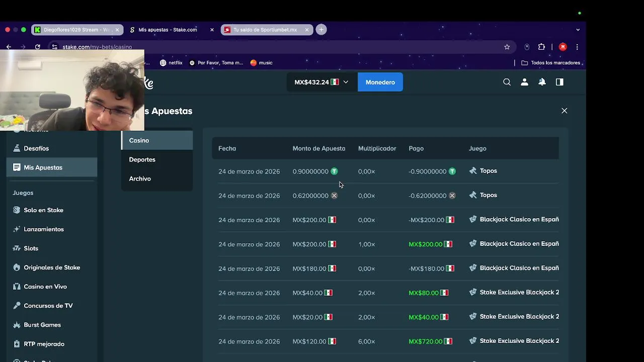This screenshot has height=362, width=644.
Task: Click the currency icon beside 0.62000000 bet amount
Action: 334,196
